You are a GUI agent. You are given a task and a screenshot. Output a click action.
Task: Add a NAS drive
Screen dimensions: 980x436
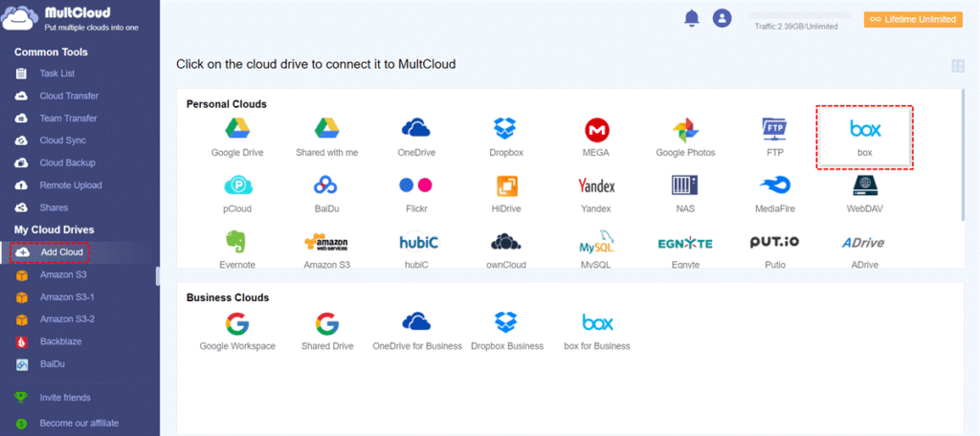[x=684, y=194]
